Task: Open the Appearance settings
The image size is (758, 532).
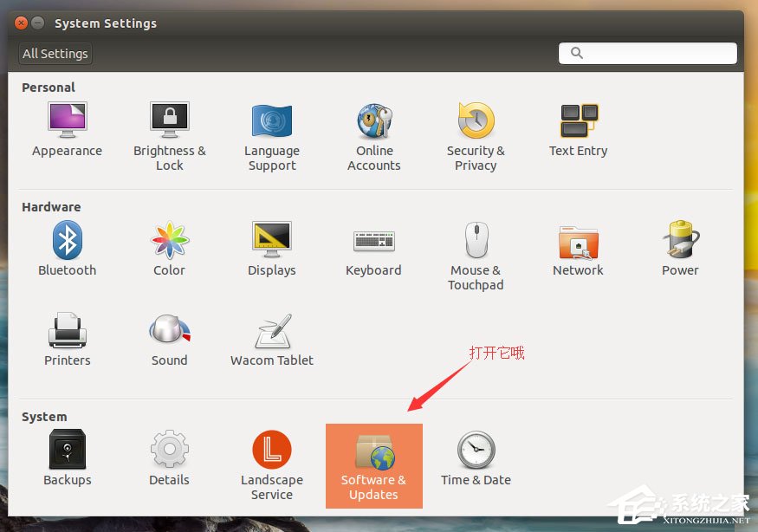Action: pos(67,130)
